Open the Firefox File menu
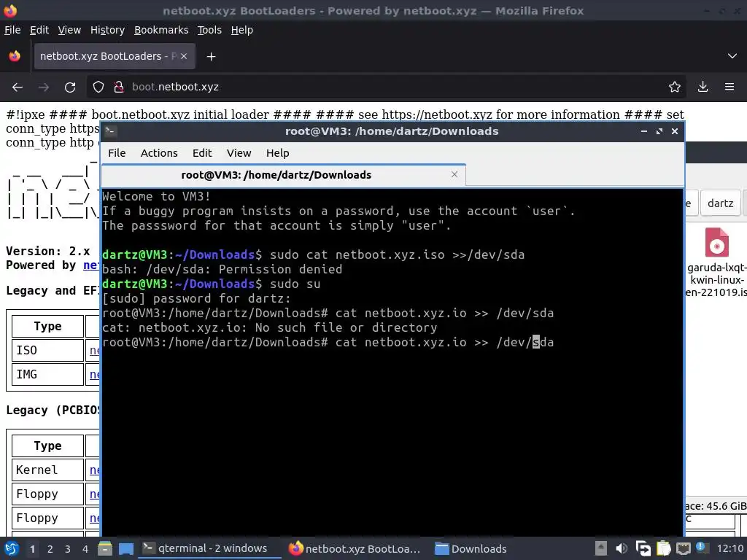 [12, 30]
